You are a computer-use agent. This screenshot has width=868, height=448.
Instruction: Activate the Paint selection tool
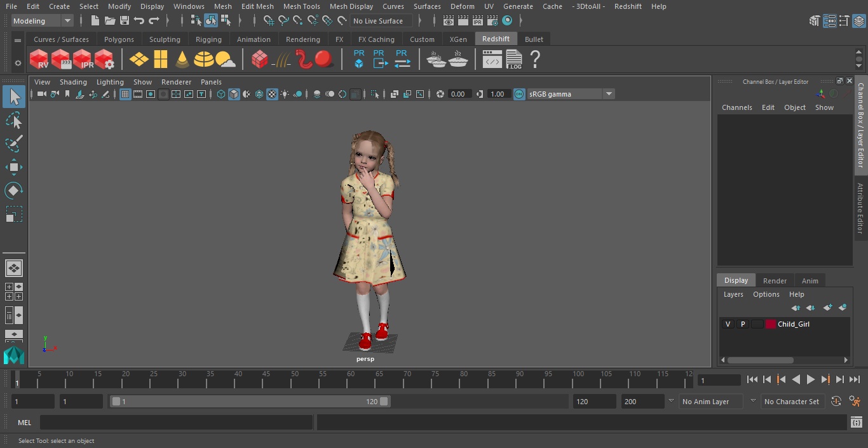(13, 144)
